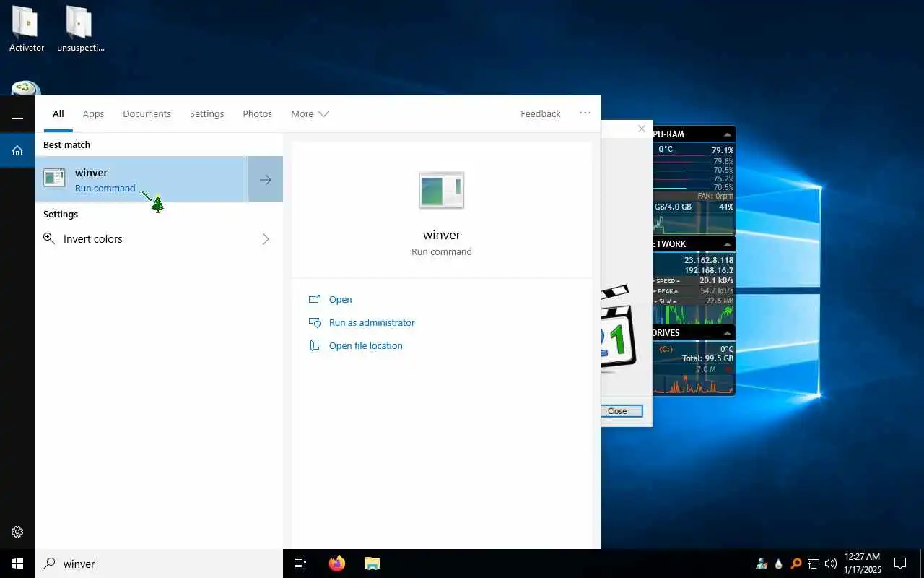Switch to the Settings search tab
Screen dimensions: 924x578
[x=206, y=114]
